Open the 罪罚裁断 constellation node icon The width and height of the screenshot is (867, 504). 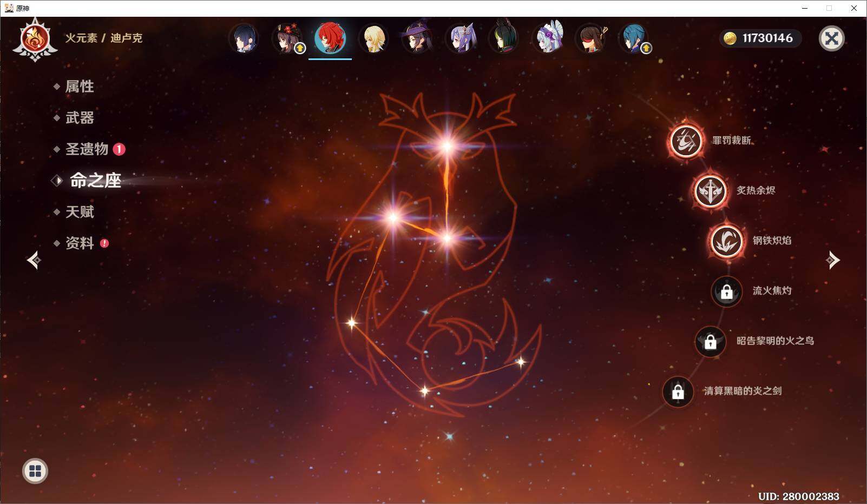(686, 141)
